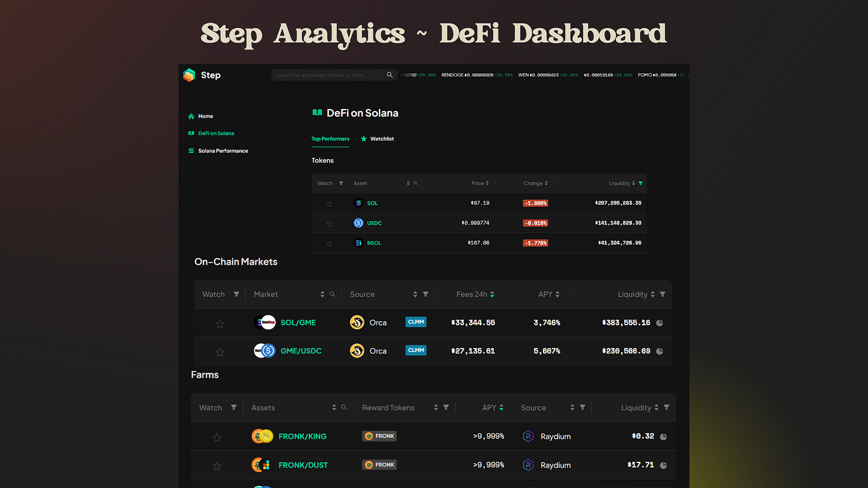Click the FRONK/DUST pair icon
The image size is (868, 488).
click(261, 465)
